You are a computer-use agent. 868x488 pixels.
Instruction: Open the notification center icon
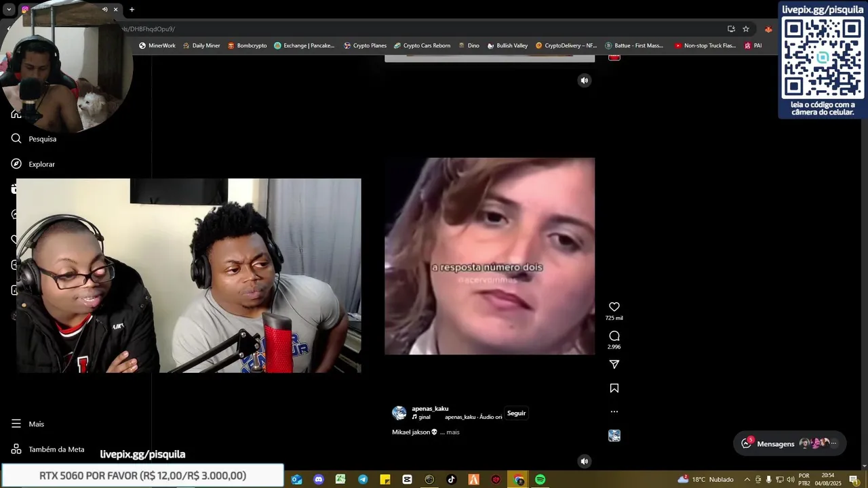pyautogui.click(x=854, y=479)
